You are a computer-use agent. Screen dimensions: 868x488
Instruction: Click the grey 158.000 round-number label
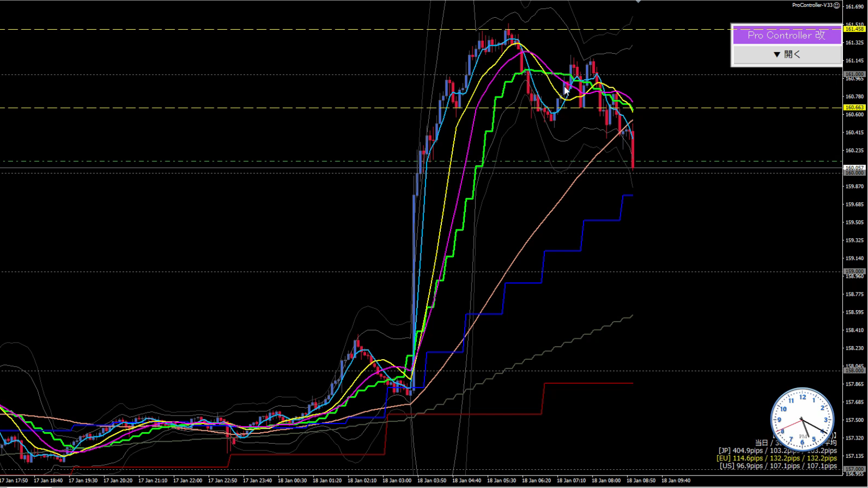click(854, 371)
